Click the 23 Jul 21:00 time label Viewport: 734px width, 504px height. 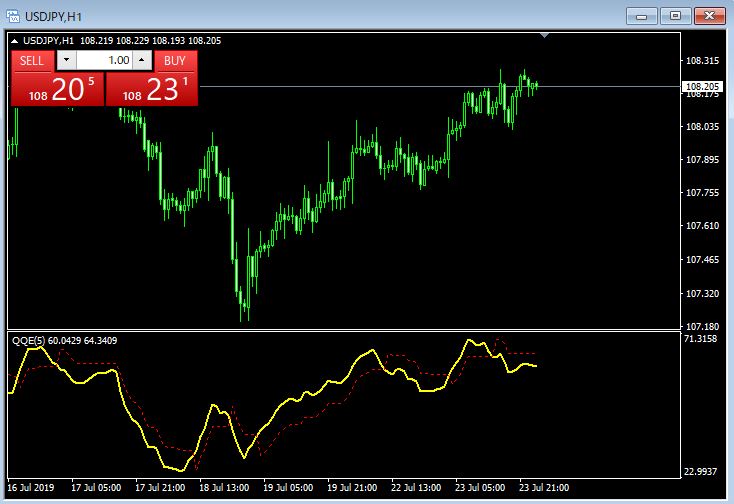click(544, 488)
